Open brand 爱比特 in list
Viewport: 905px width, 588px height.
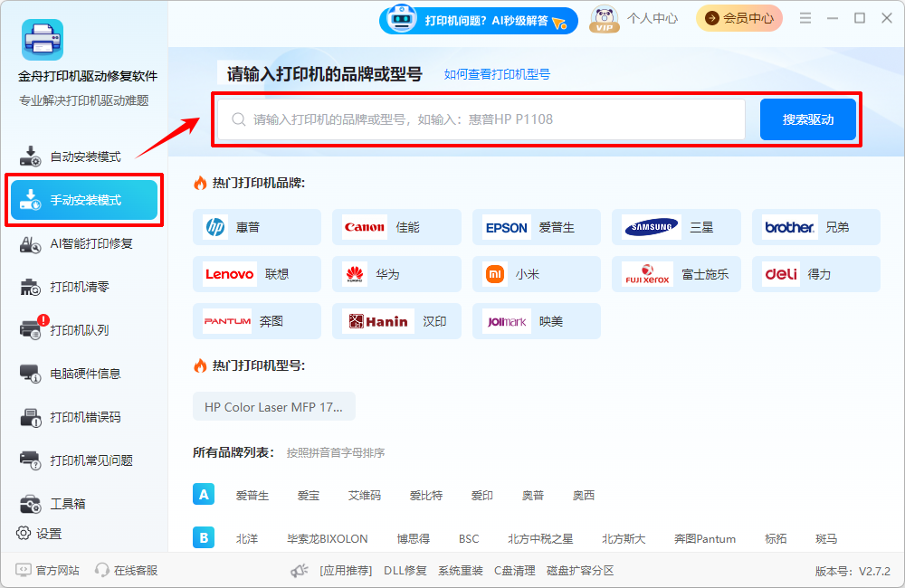tap(426, 495)
